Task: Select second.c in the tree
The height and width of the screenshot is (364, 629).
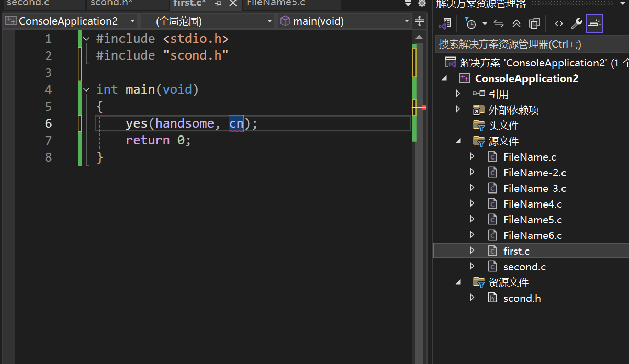Action: tap(524, 267)
